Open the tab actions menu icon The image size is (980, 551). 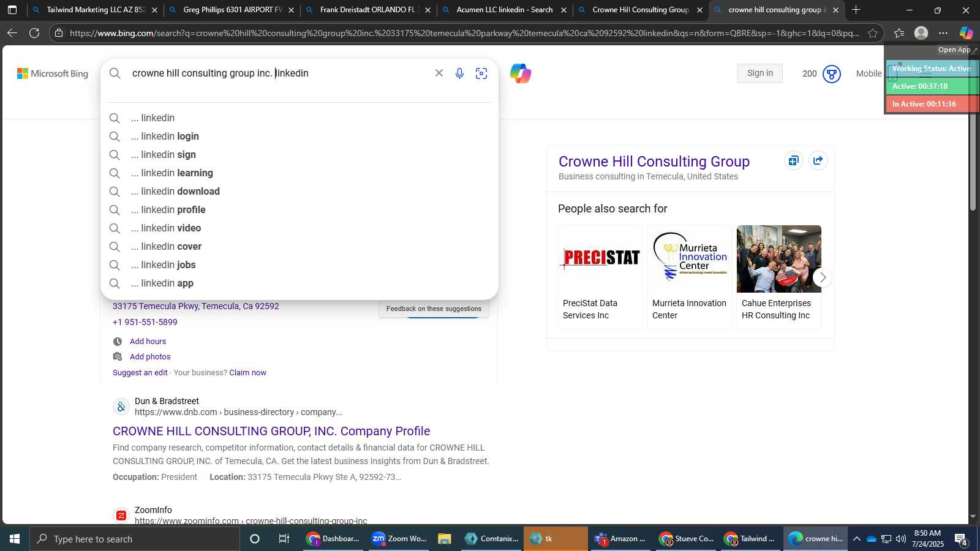[x=12, y=10]
